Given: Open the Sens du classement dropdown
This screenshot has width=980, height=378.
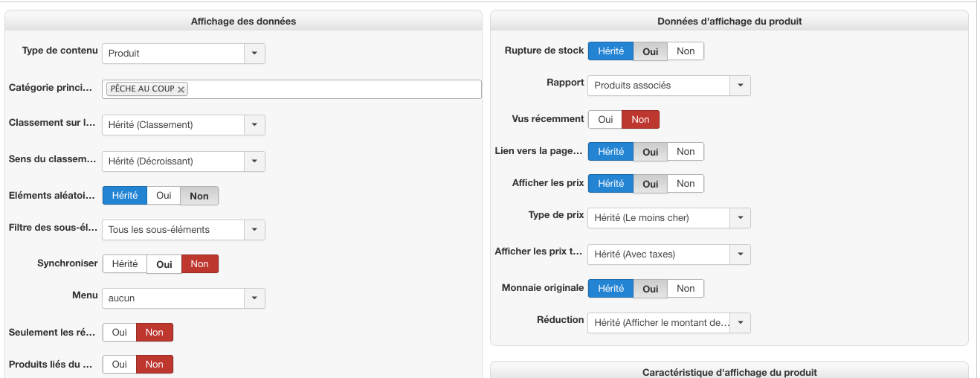Looking at the screenshot, I should pyautogui.click(x=254, y=161).
